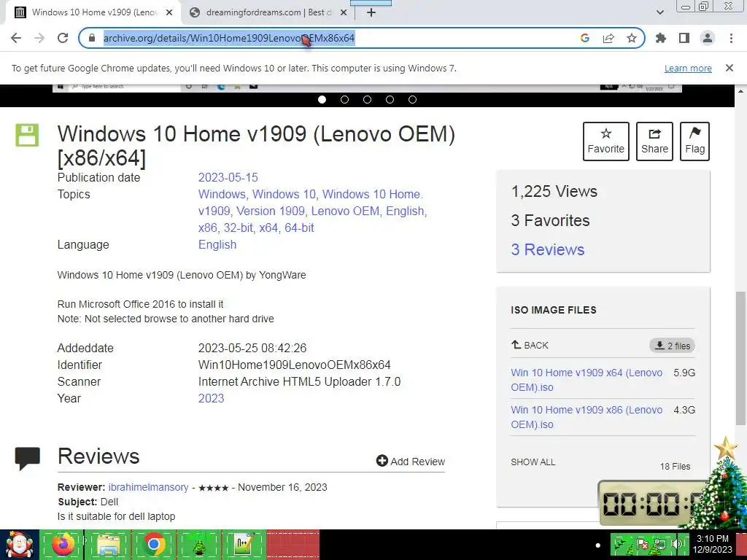Open Firefox from the taskbar
Viewport: 747px width, 560px height.
point(63,545)
